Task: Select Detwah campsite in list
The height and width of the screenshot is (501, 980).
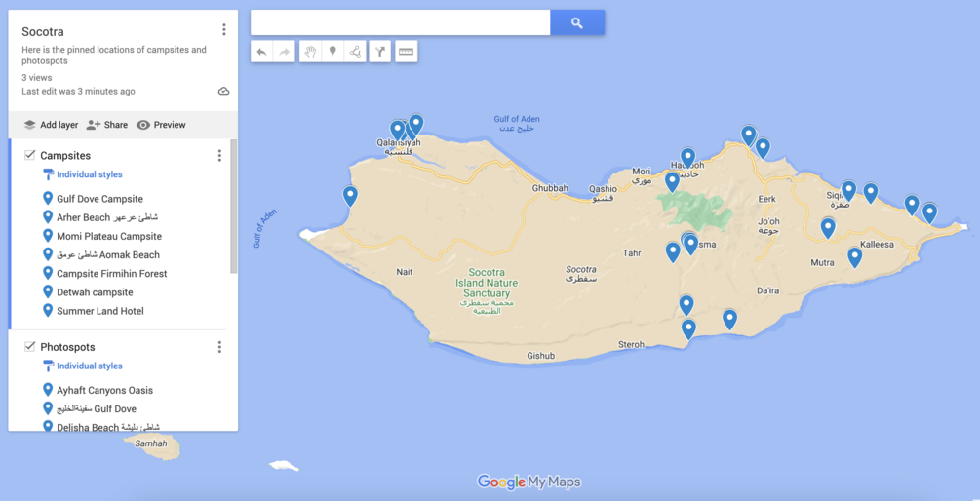Action: [x=95, y=292]
